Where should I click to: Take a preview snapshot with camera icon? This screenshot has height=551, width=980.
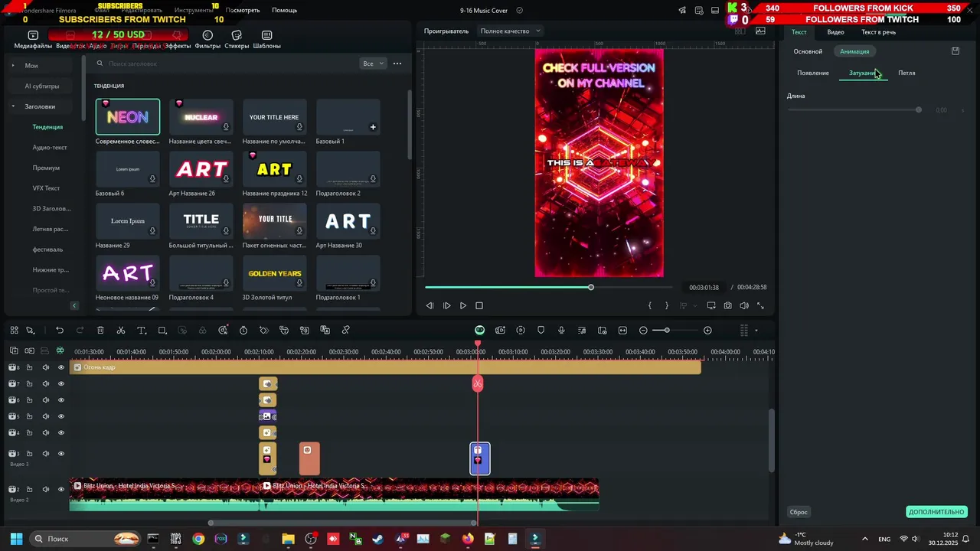click(727, 305)
